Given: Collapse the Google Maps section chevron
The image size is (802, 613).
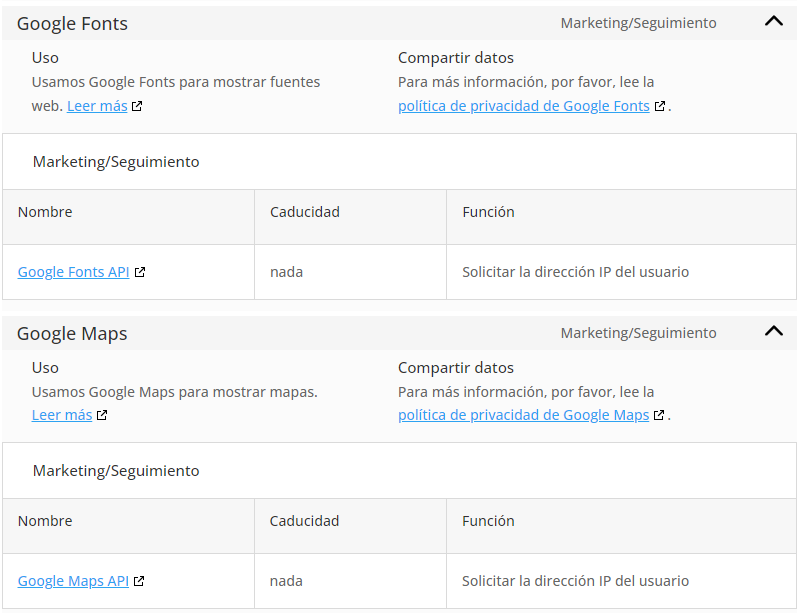Looking at the screenshot, I should point(773,331).
